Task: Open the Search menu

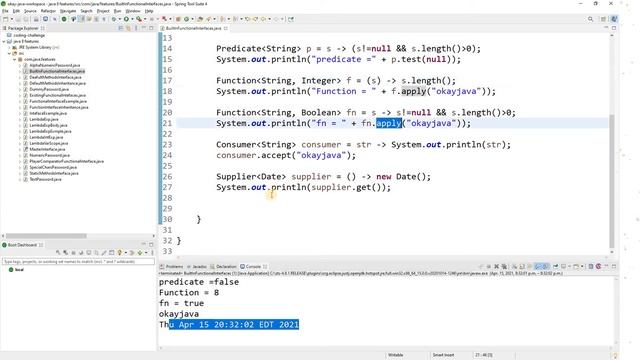Action: tap(86, 11)
